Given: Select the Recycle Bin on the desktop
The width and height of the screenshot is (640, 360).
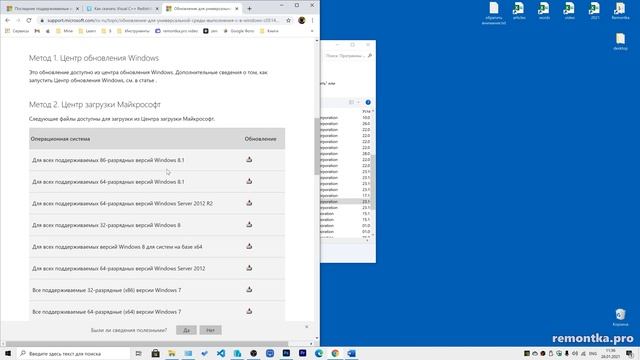Looking at the screenshot, I should pyautogui.click(x=620, y=318).
